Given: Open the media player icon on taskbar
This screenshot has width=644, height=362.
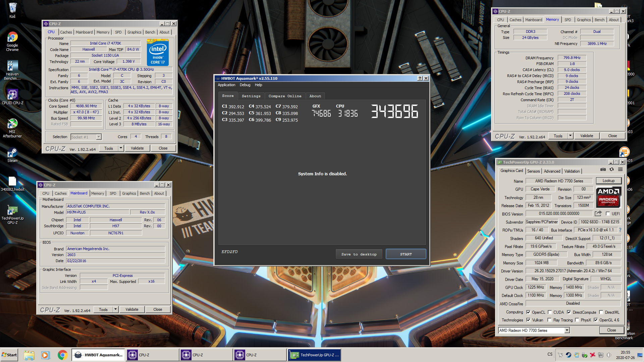Looking at the screenshot, I should [46, 355].
